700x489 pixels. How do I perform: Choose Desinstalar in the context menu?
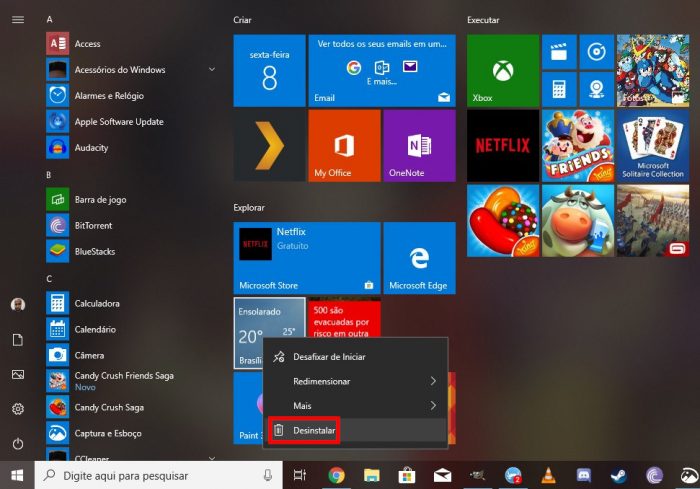point(355,430)
